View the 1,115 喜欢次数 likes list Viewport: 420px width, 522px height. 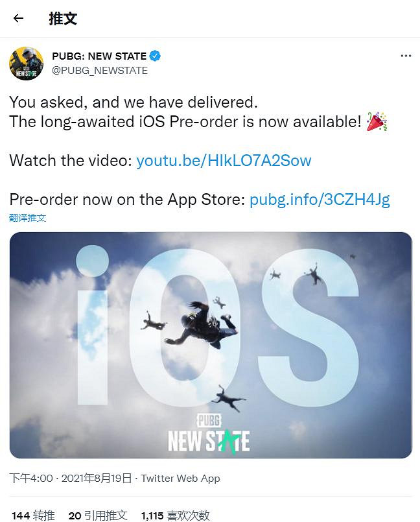coord(176,516)
